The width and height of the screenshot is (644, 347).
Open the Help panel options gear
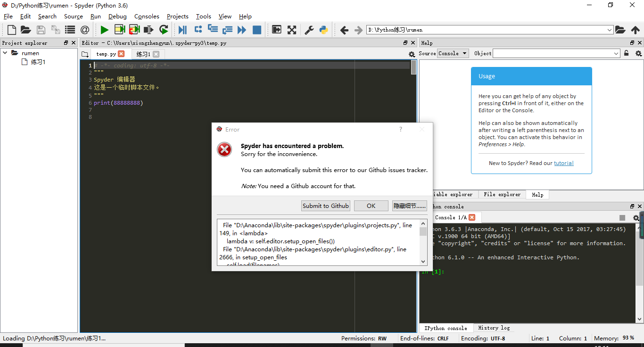click(x=638, y=53)
